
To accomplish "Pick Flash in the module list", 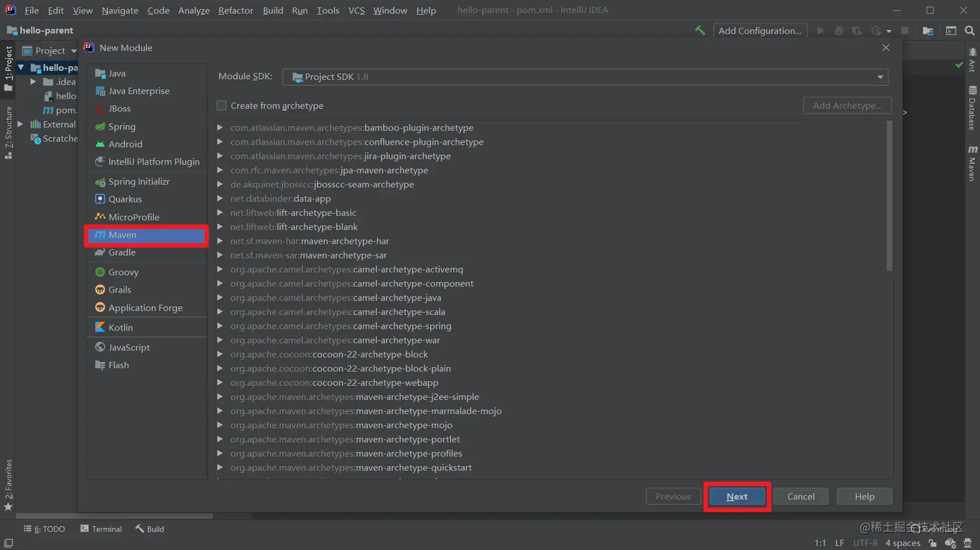I will (x=118, y=365).
